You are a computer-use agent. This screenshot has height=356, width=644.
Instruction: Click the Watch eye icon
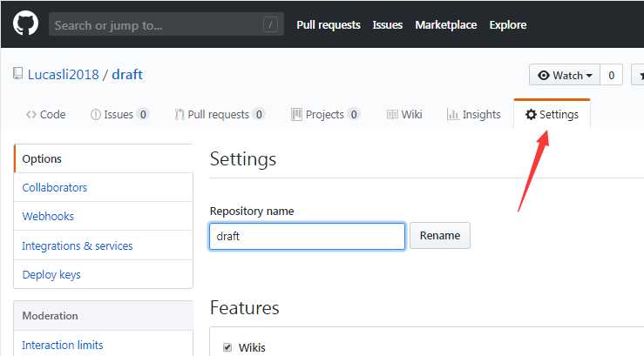point(544,76)
